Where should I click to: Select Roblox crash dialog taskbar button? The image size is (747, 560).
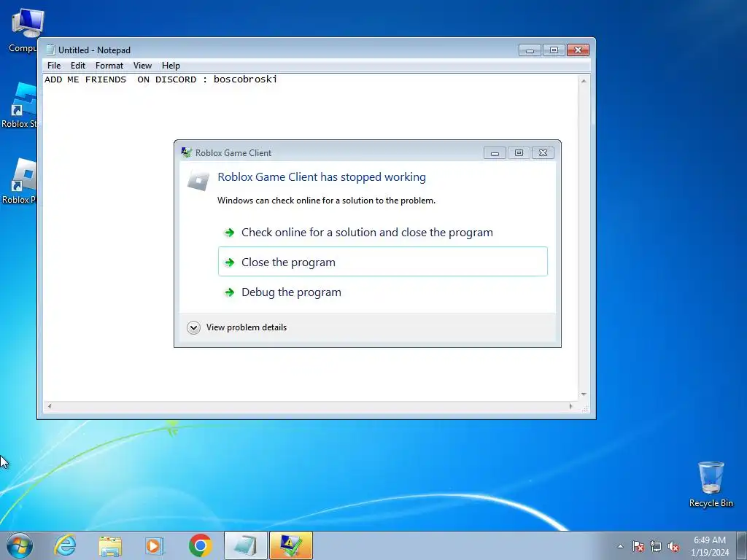click(x=291, y=545)
